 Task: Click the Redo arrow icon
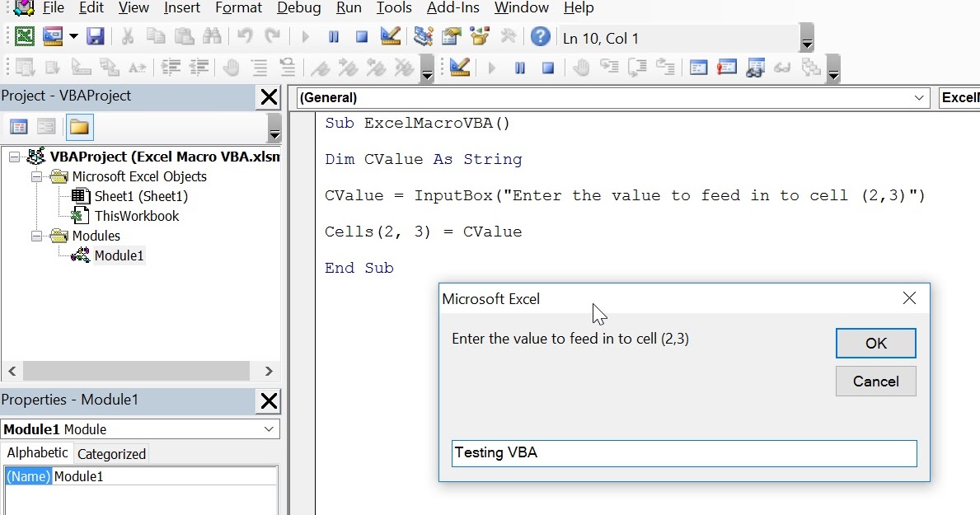tap(273, 36)
